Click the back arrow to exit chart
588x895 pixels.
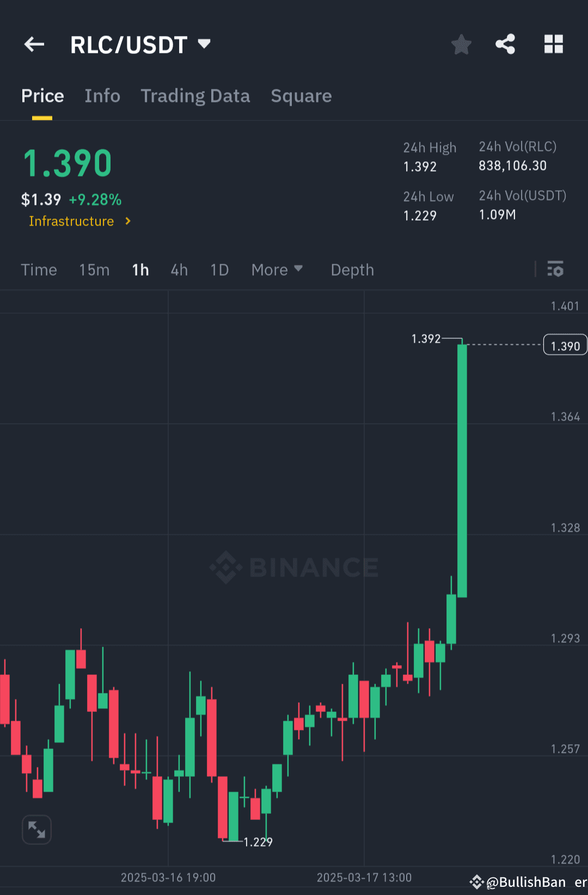coord(34,44)
